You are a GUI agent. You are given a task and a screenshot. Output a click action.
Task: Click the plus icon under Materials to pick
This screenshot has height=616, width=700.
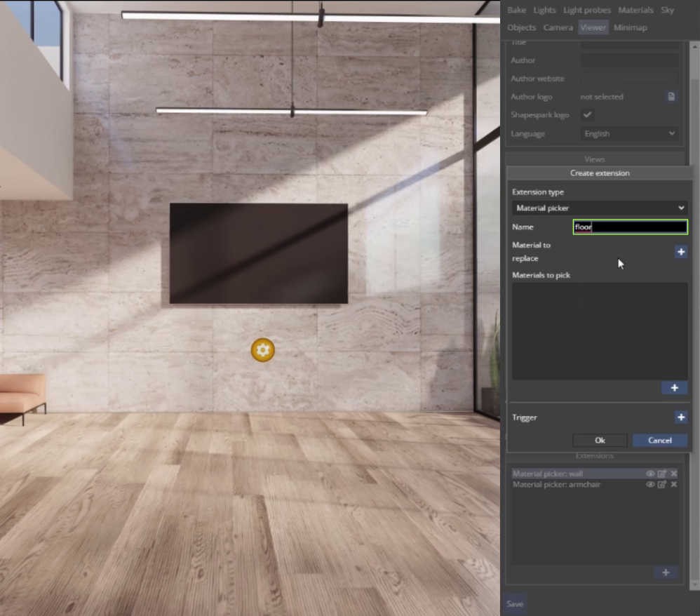[x=674, y=388]
